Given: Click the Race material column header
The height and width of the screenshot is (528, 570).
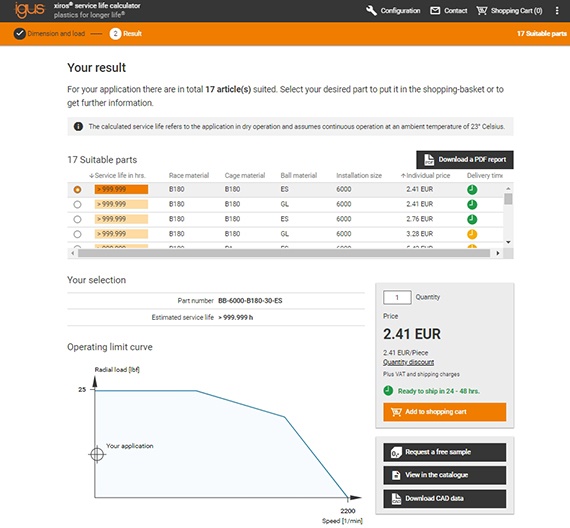Looking at the screenshot, I should tap(189, 175).
